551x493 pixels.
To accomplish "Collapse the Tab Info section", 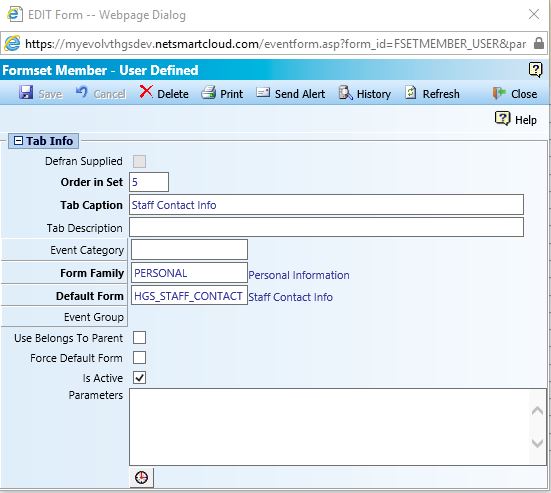I will click(x=18, y=141).
